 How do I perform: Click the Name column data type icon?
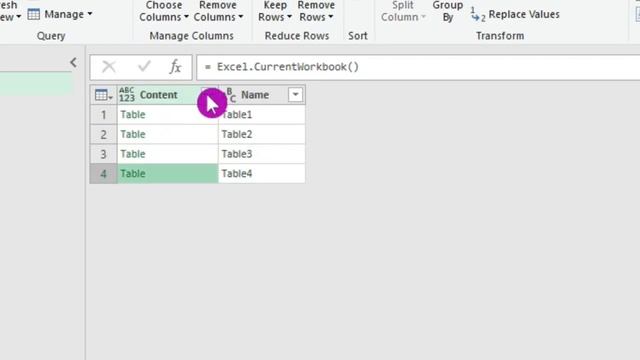[x=231, y=95]
